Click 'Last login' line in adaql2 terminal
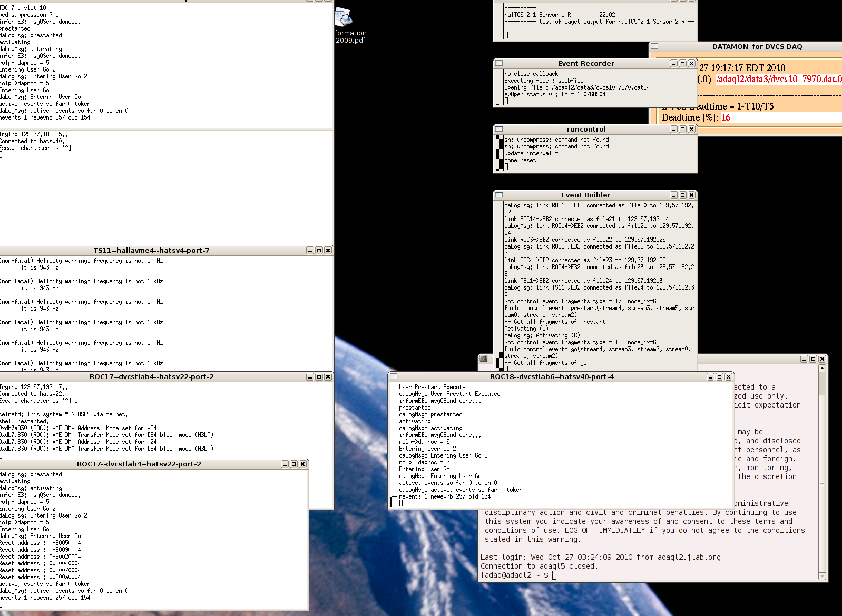This screenshot has height=616, width=842. click(601, 557)
